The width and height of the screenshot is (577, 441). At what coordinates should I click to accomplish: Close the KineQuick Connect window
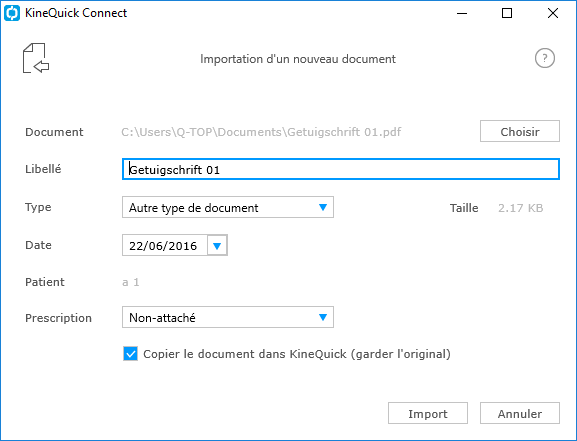(x=553, y=13)
